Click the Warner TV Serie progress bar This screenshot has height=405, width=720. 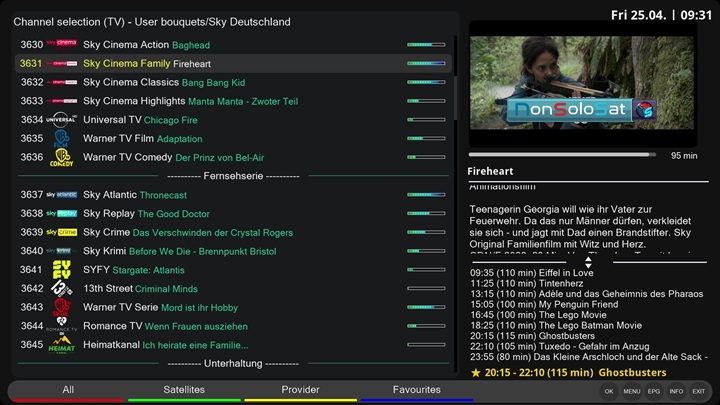(x=426, y=307)
